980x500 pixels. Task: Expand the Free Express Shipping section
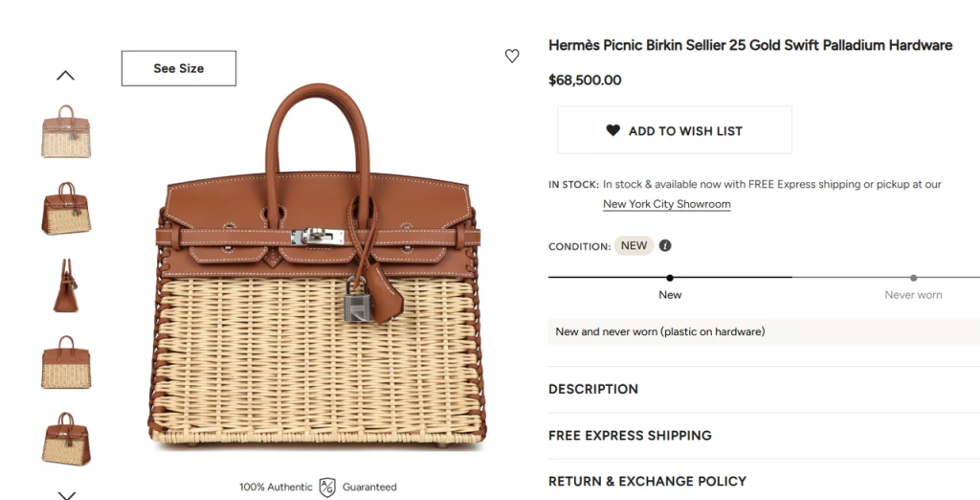click(630, 435)
